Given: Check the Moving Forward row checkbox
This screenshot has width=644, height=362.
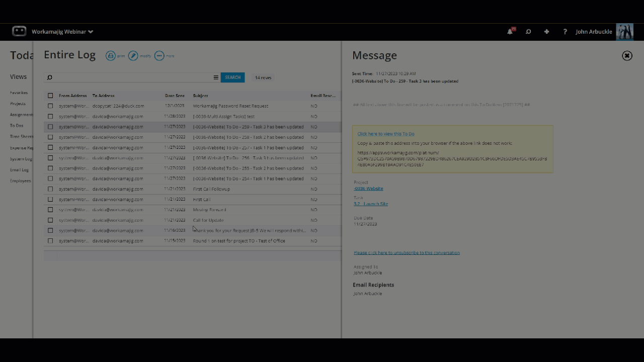Looking at the screenshot, I should [x=50, y=210].
